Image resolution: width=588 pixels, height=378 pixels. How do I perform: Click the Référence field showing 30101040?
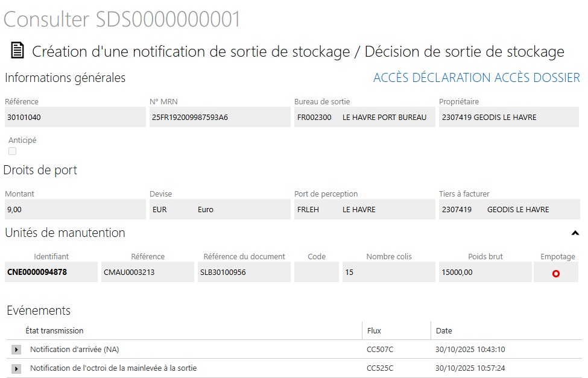(x=74, y=118)
